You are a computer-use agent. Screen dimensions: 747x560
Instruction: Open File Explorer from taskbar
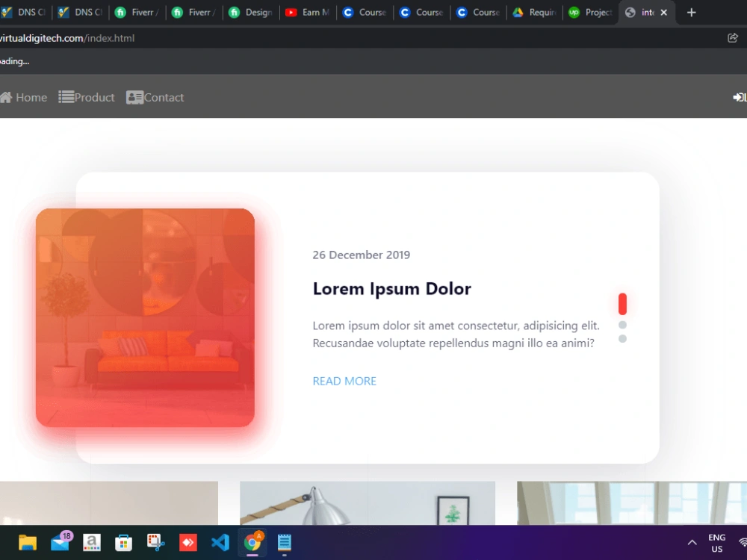(28, 542)
